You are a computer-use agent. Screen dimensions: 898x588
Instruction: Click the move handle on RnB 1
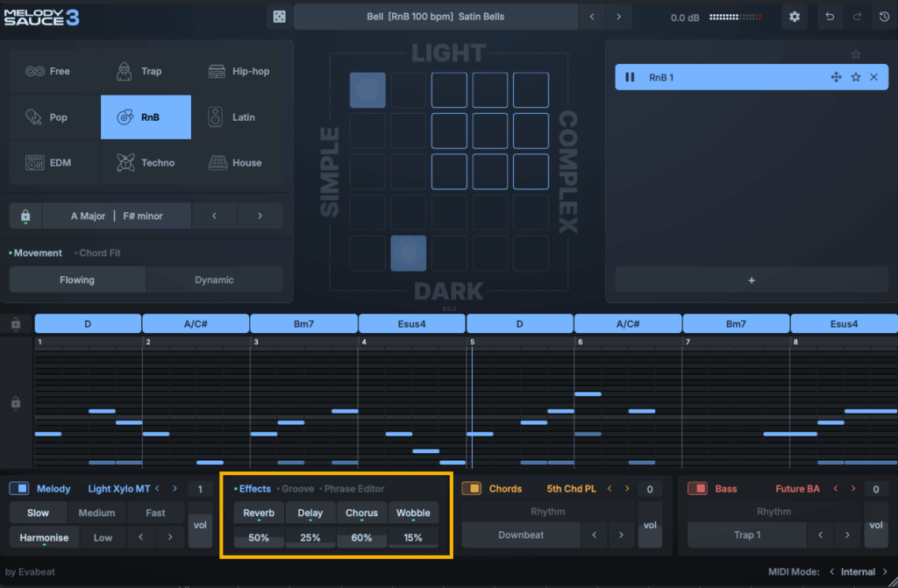click(x=836, y=77)
